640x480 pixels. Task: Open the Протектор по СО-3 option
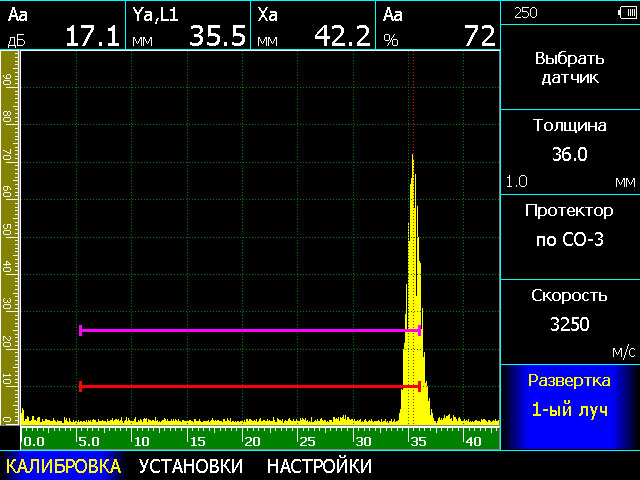pos(569,225)
